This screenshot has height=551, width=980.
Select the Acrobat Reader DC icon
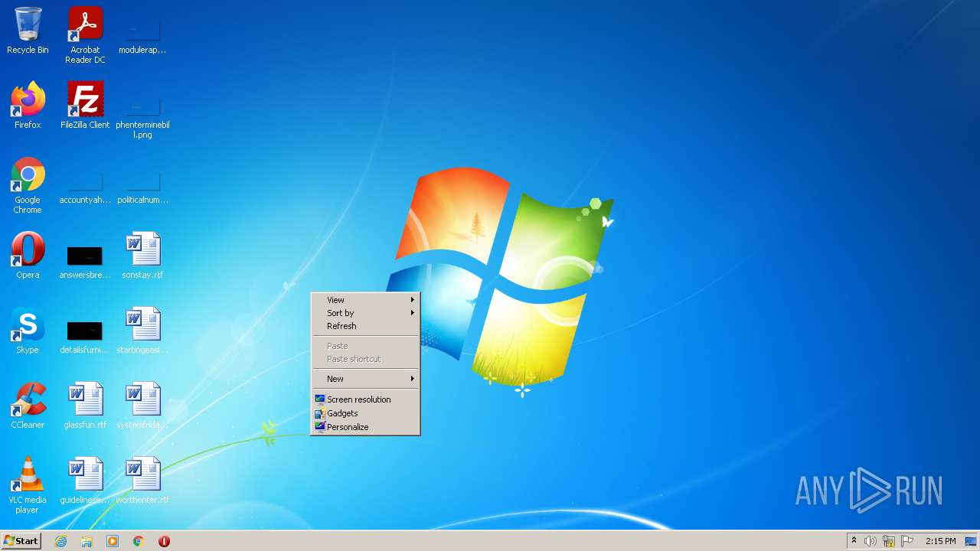tap(85, 35)
